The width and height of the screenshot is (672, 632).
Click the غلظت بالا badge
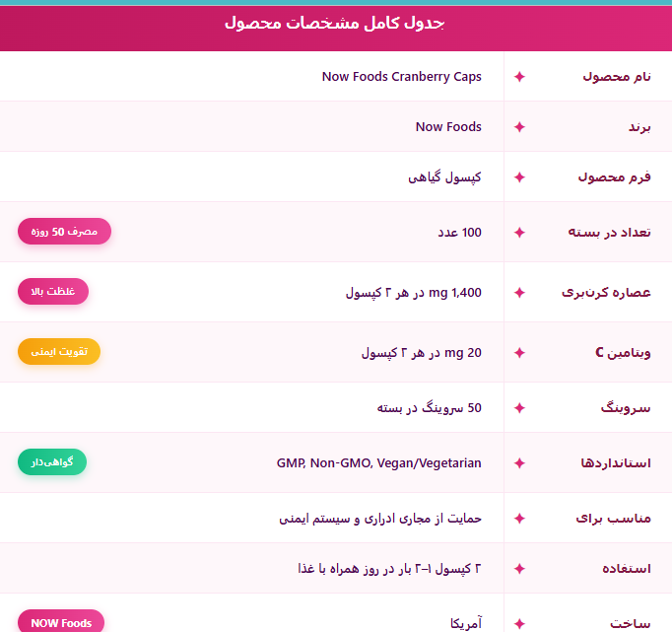coord(53,292)
